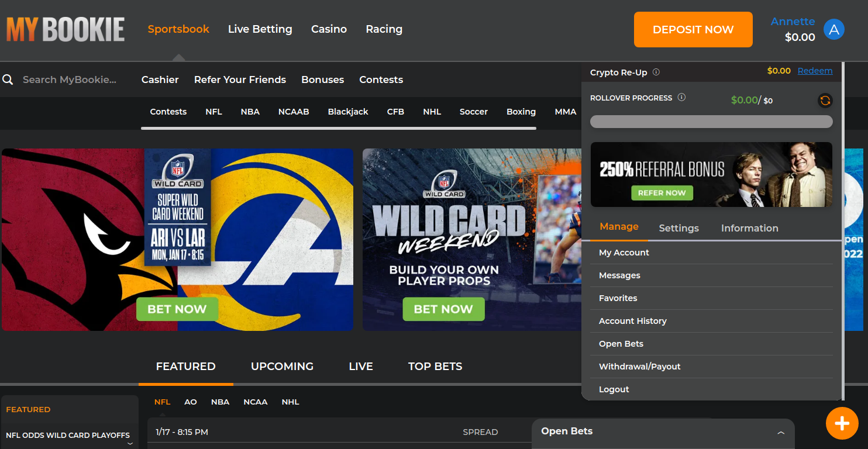Click the search magnifier icon
868x449 pixels.
(x=8, y=80)
